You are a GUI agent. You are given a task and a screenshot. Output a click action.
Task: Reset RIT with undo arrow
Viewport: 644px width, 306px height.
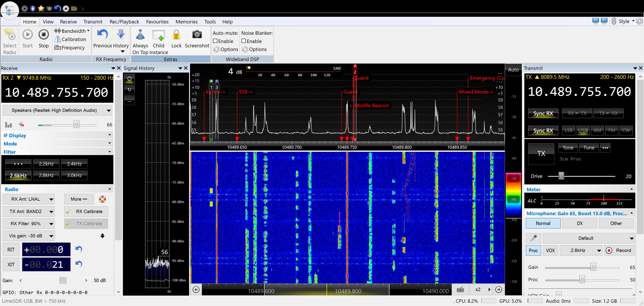[x=79, y=249]
